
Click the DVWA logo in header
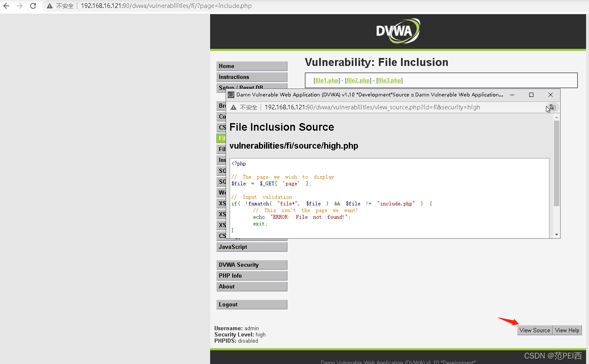(398, 31)
